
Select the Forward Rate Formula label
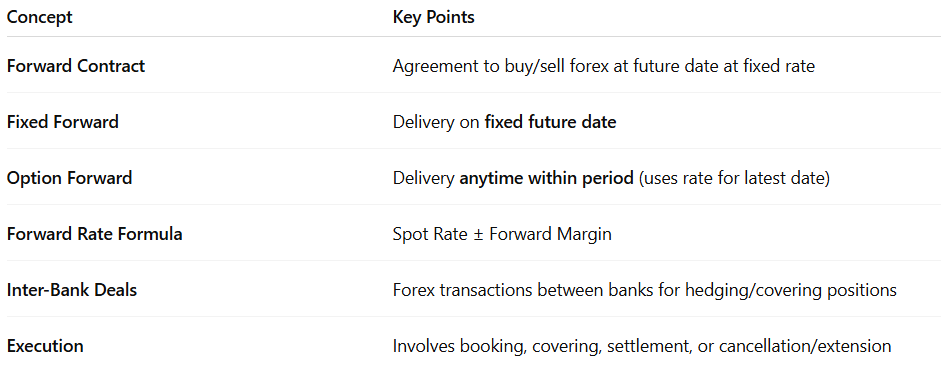[x=94, y=234]
